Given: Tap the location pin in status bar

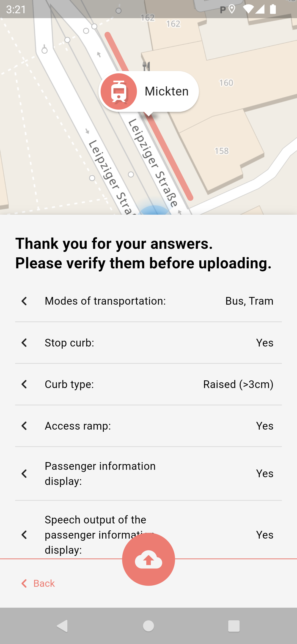Looking at the screenshot, I should coord(232,9).
